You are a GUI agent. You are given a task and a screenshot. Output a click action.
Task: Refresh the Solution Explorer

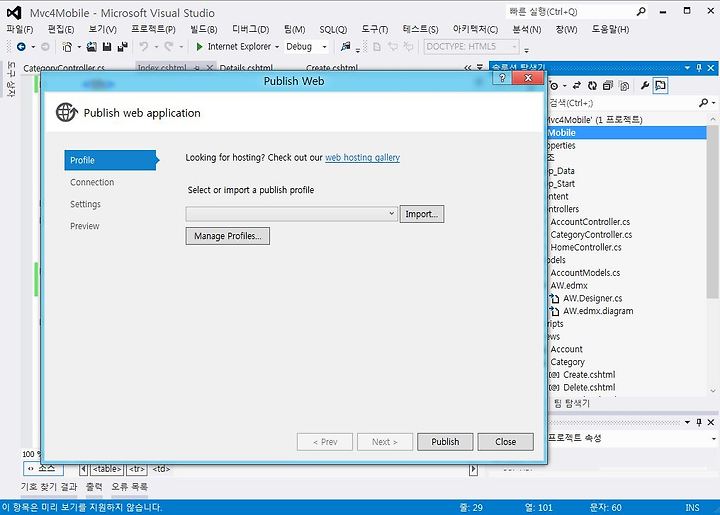592,85
